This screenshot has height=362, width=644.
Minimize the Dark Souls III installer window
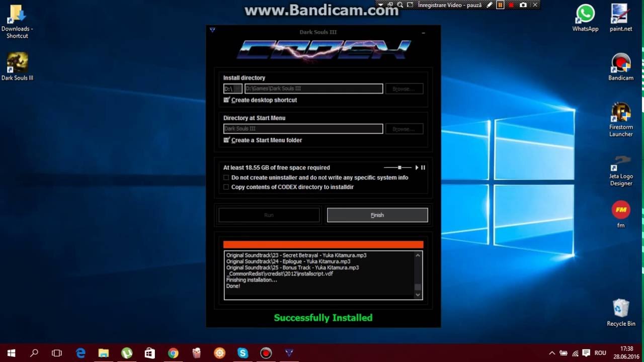coord(423,32)
